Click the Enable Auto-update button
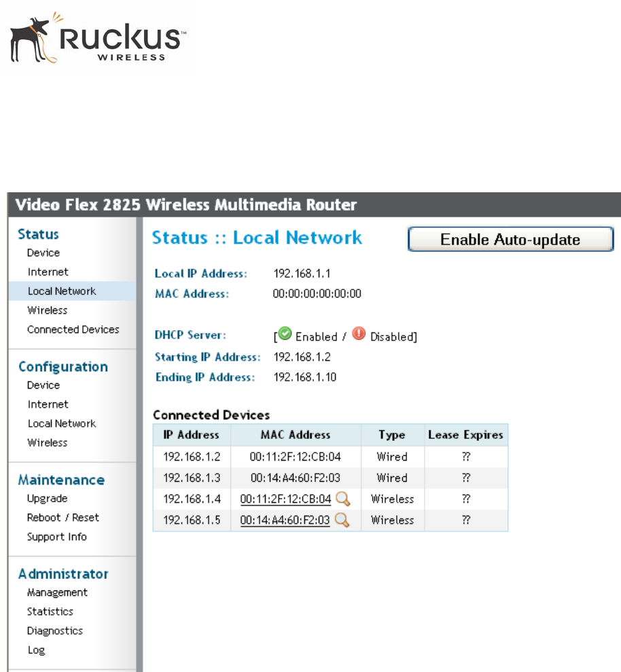621x672 pixels. coord(510,239)
